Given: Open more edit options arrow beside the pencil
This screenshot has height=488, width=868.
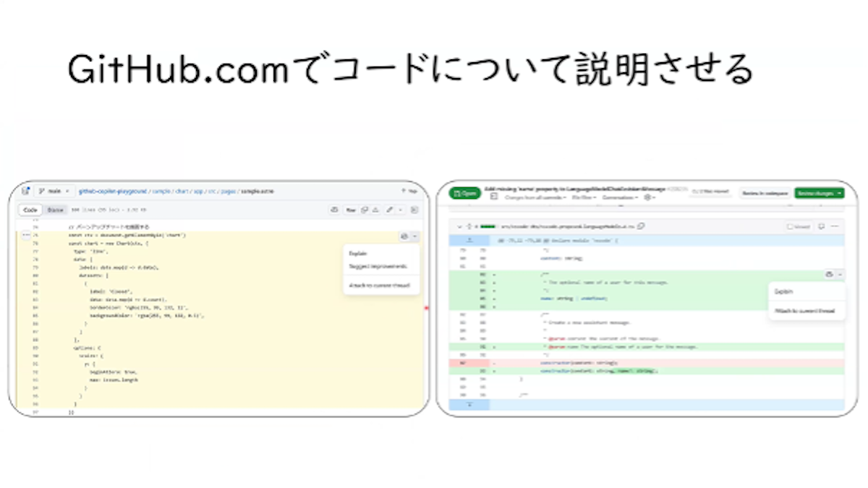Looking at the screenshot, I should point(401,210).
